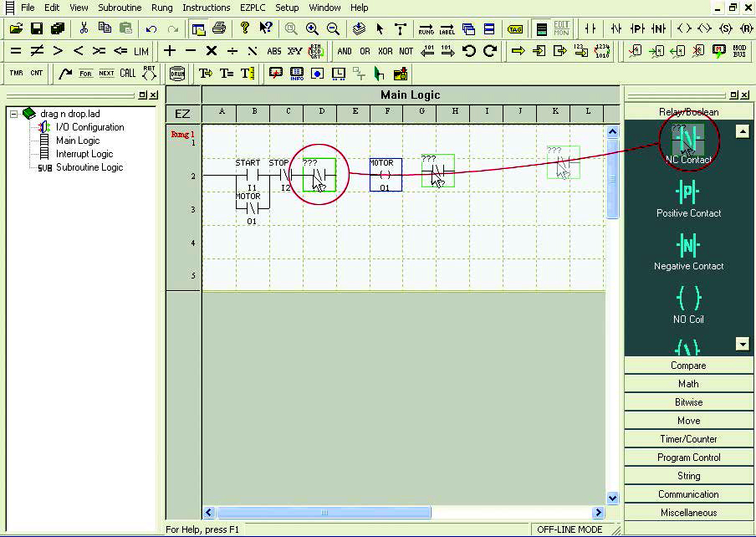756x537 pixels.
Task: Click the TAG toolbar icon
Action: tap(515, 28)
